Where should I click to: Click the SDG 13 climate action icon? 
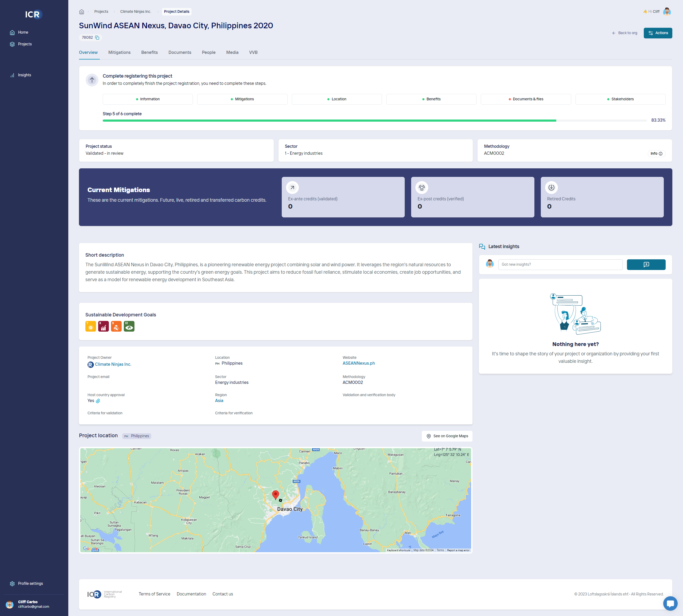(x=129, y=326)
